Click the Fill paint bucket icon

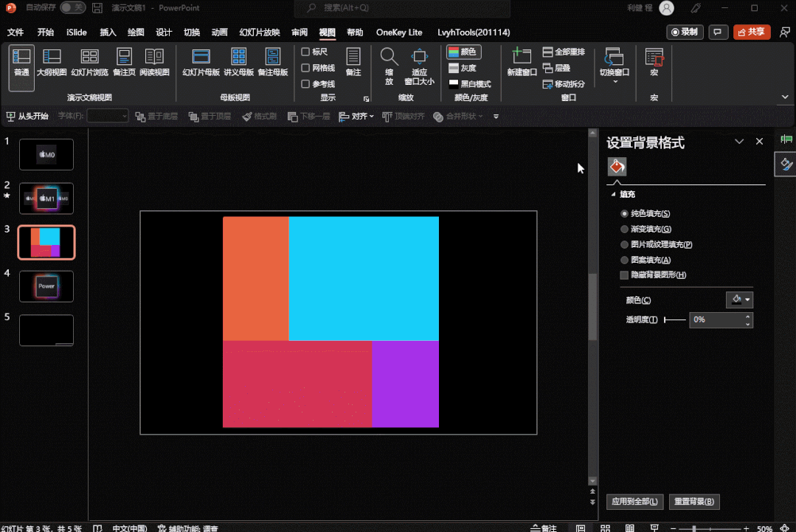(617, 167)
